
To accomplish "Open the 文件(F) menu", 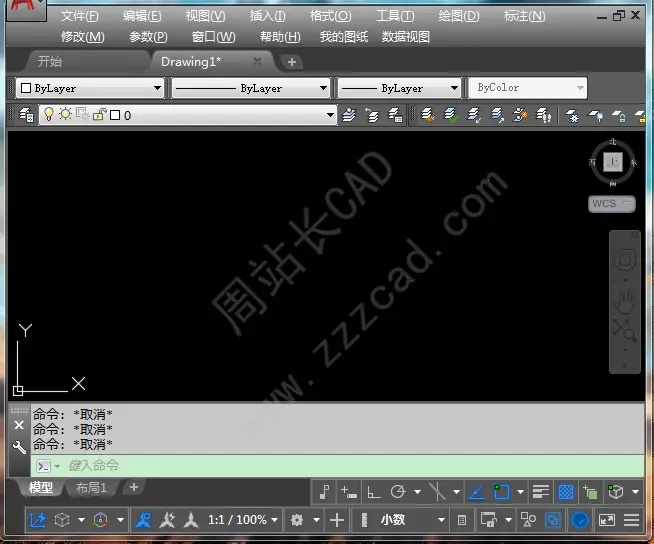I will point(80,16).
